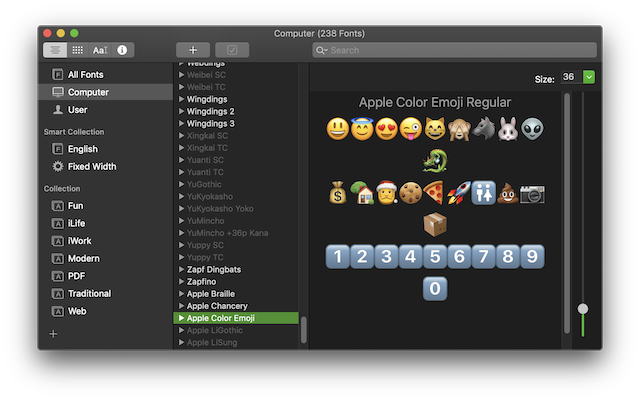
Task: Expand the Apple Braille font family
Action: click(x=182, y=294)
